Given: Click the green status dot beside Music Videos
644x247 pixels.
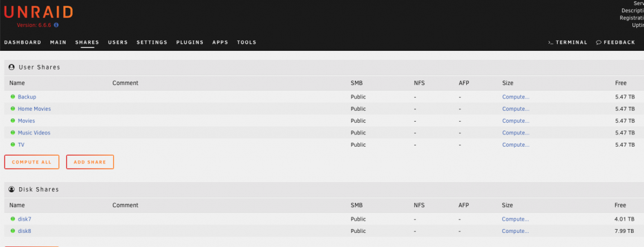Looking at the screenshot, I should 13,133.
